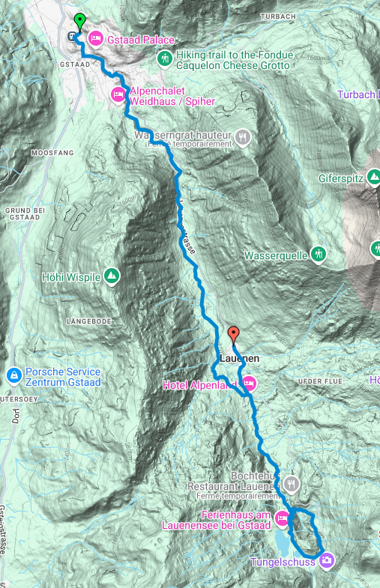Viewport: 380px width, 588px height.
Task: Select the Lauenen village label
Action: click(x=239, y=359)
